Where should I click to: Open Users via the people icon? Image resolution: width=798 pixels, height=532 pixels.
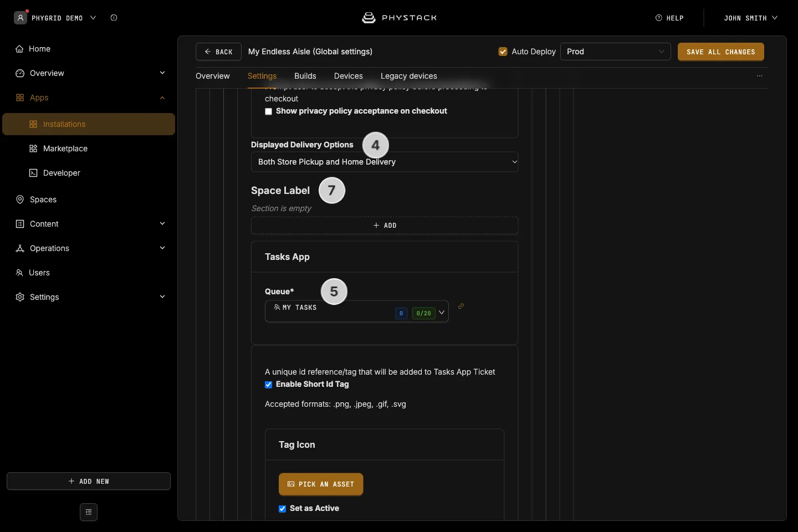click(x=19, y=273)
